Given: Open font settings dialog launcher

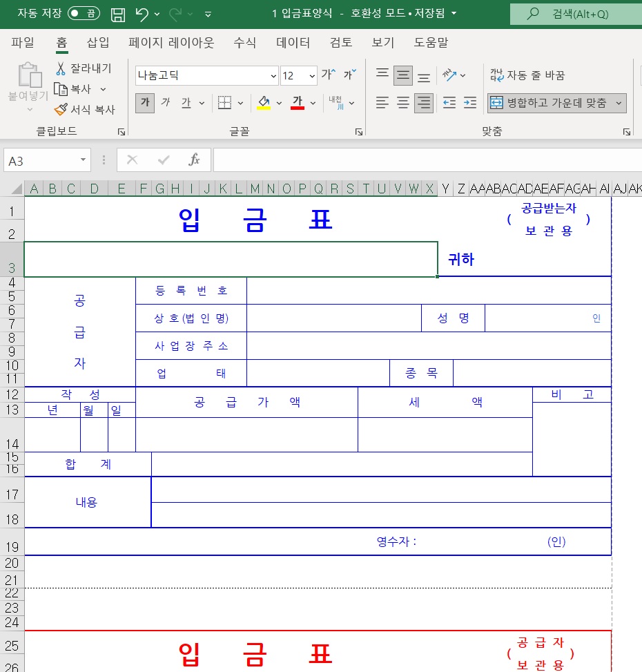Looking at the screenshot, I should point(359,132).
